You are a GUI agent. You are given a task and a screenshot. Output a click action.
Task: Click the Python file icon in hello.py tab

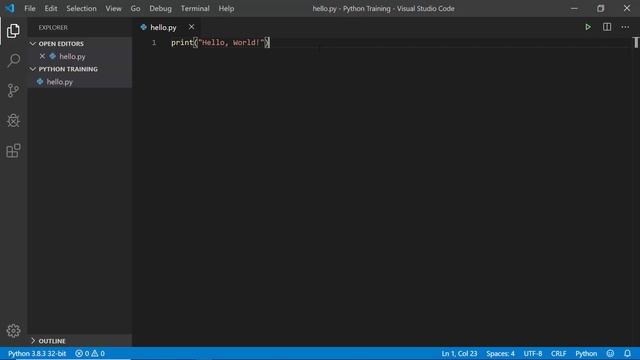pyautogui.click(x=144, y=27)
